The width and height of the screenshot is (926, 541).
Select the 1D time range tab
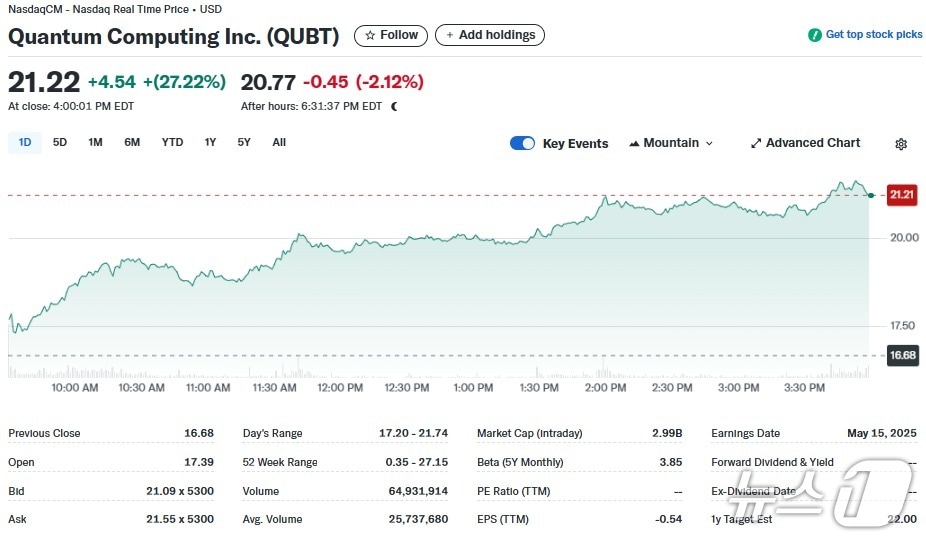tap(25, 142)
